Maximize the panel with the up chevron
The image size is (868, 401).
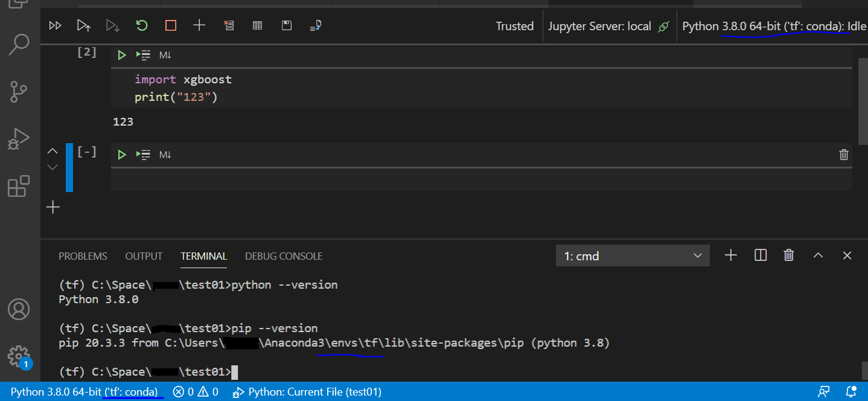point(818,255)
